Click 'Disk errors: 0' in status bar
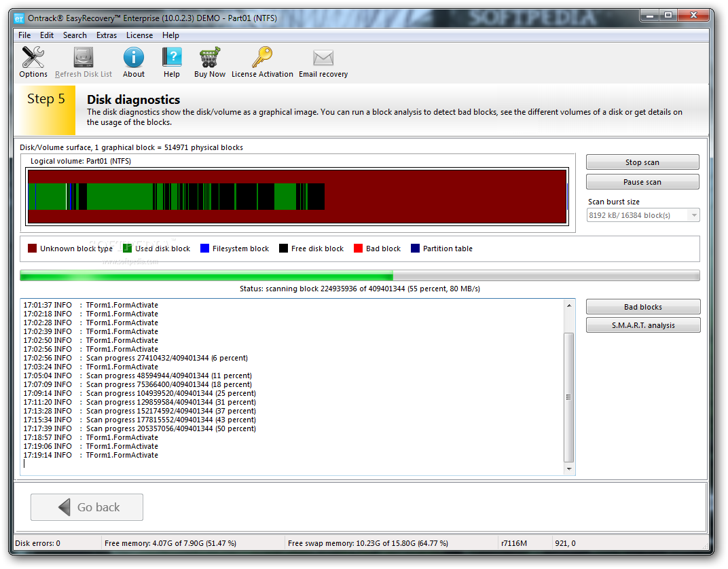This screenshot has height=569, width=728. [37, 543]
